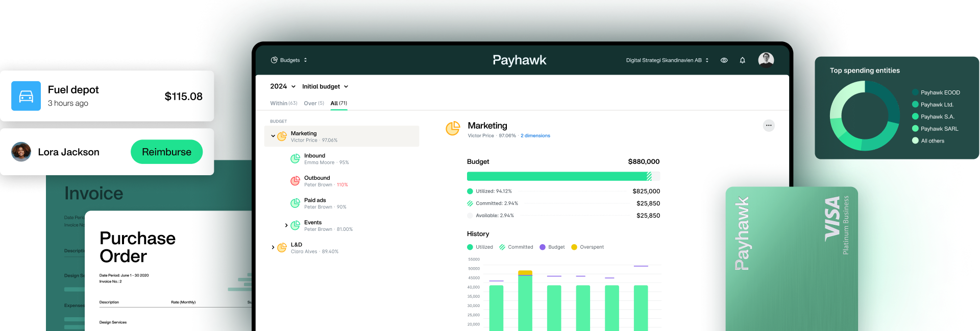Click the Fuel depot car icon
This screenshot has width=980, height=331.
26,96
